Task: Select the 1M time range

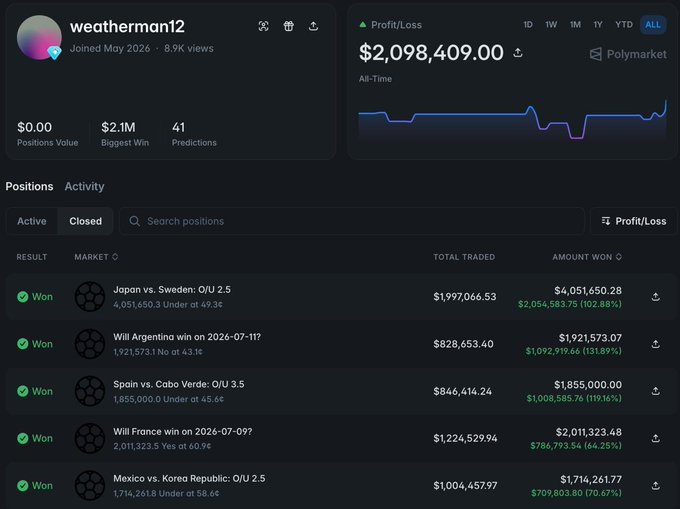Action: click(575, 25)
